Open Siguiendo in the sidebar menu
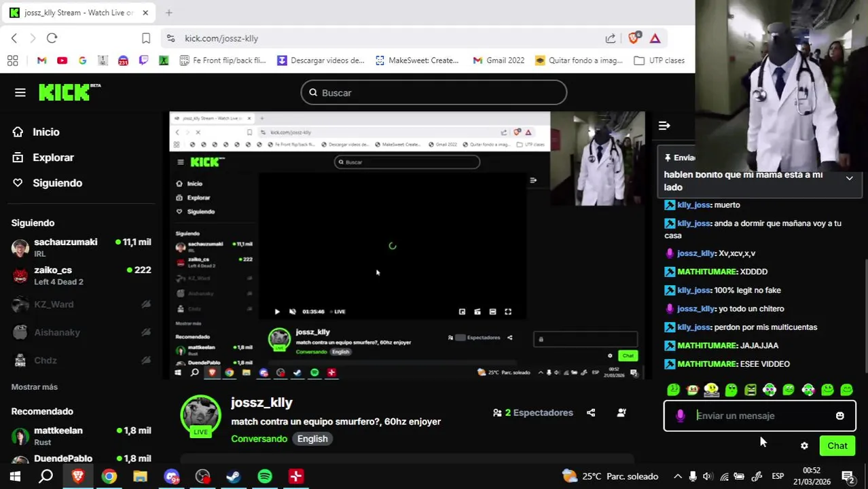Image resolution: width=868 pixels, height=489 pixels. coord(47,183)
